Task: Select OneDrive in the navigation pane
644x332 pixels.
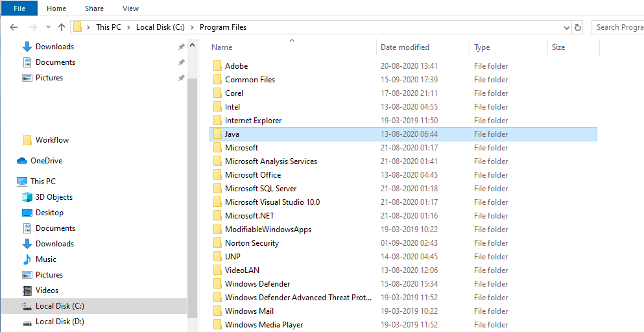Action: 46,161
